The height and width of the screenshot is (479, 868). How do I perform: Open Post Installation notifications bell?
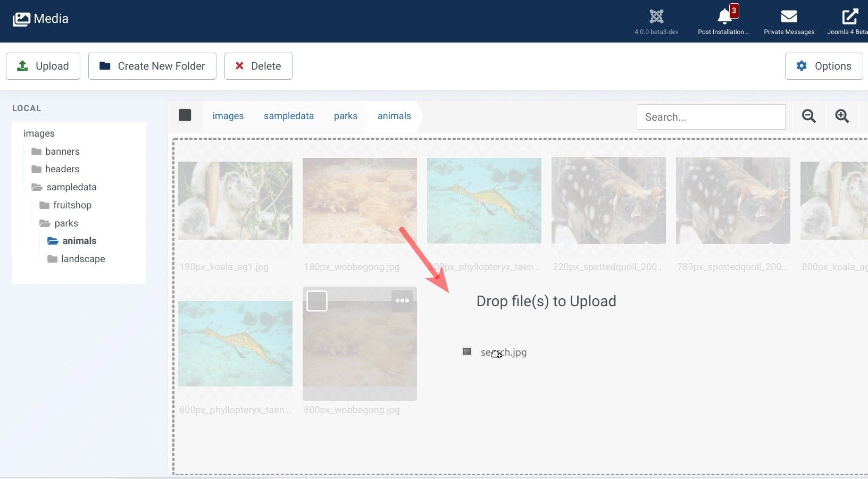click(724, 17)
